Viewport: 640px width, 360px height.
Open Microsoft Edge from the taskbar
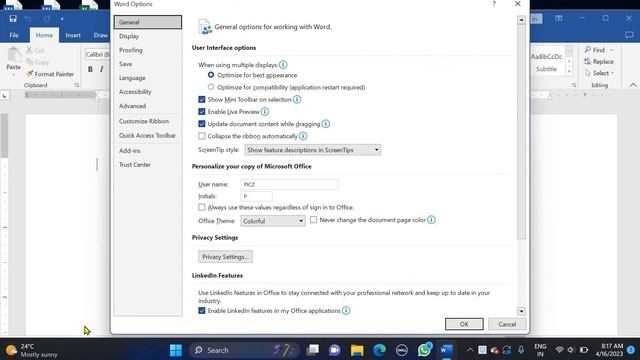[x=379, y=350]
